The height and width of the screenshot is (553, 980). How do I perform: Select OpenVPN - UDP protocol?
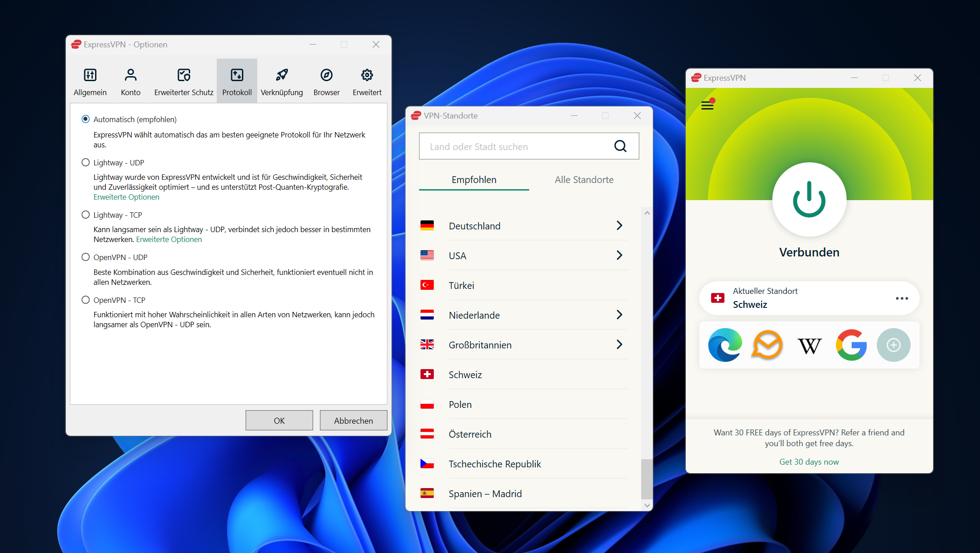86,257
